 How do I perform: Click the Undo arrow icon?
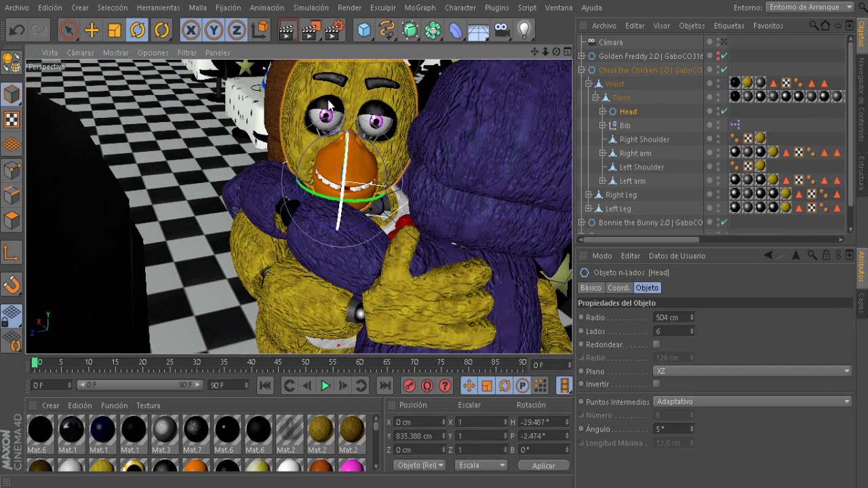[x=16, y=30]
